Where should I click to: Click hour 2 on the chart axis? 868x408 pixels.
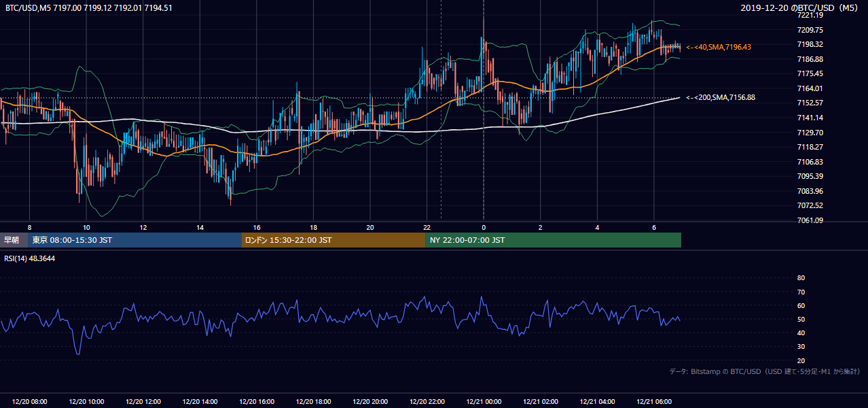pyautogui.click(x=541, y=227)
